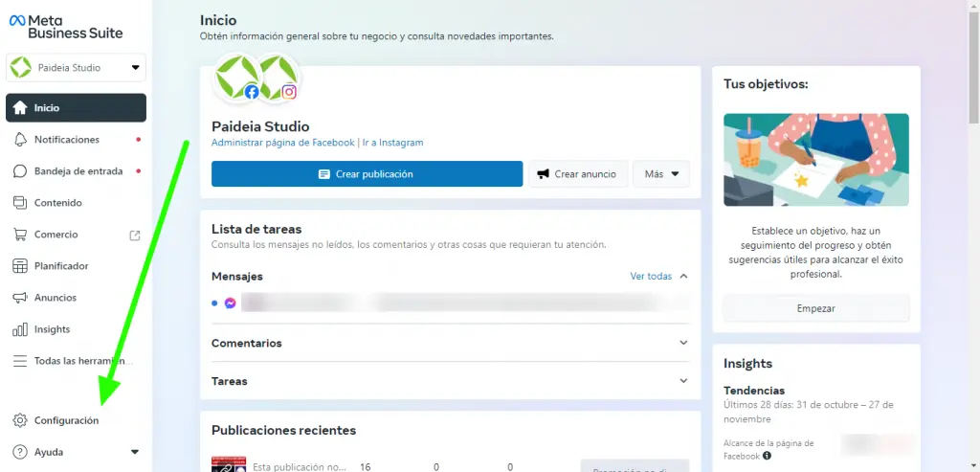Click Crear anuncio button
The width and height of the screenshot is (980, 472).
[578, 174]
